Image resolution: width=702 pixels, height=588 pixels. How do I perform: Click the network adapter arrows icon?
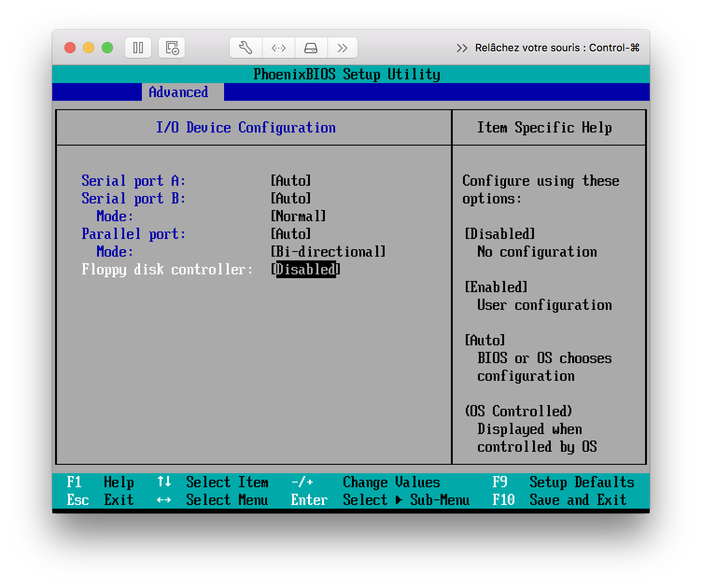[x=278, y=48]
